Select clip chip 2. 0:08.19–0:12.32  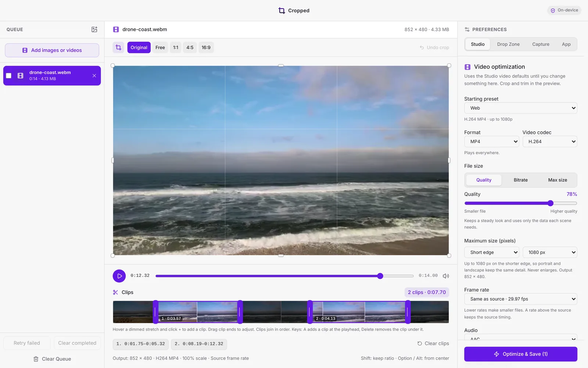(x=199, y=344)
